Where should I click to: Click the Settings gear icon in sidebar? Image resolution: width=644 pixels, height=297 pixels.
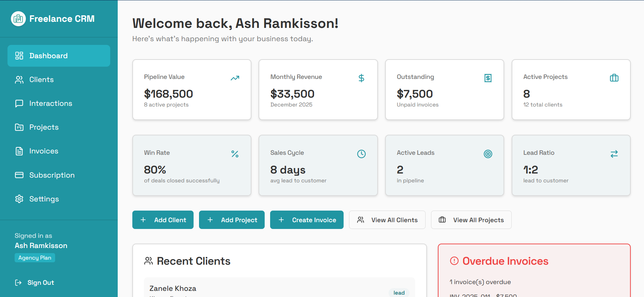tap(19, 199)
